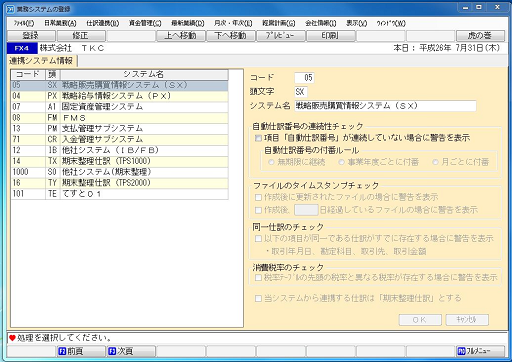Open the 資金管理(C) menu
This screenshot has height=362, width=512.
click(x=145, y=23)
